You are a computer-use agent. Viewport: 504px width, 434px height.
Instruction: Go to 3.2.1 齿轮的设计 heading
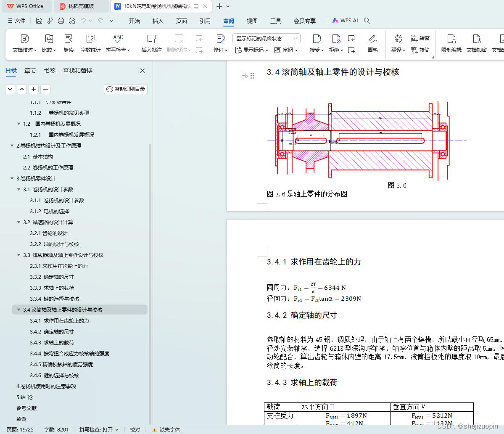tap(48, 233)
